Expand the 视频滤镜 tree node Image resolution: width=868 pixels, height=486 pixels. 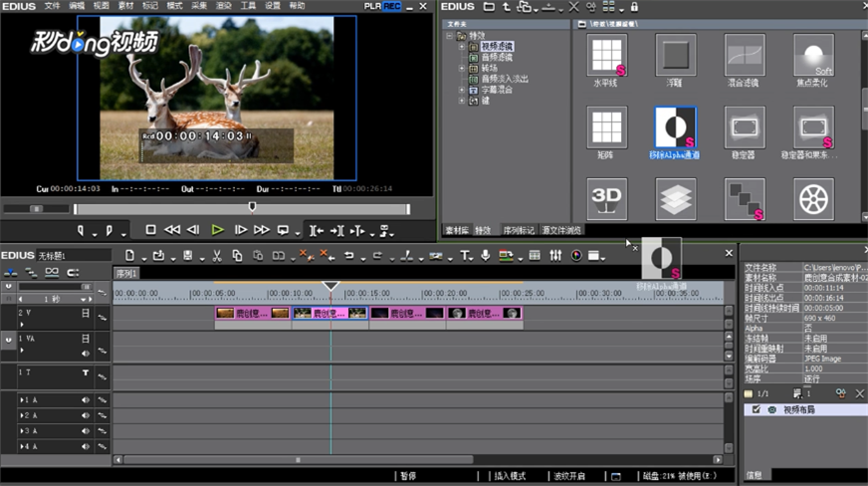pos(461,47)
